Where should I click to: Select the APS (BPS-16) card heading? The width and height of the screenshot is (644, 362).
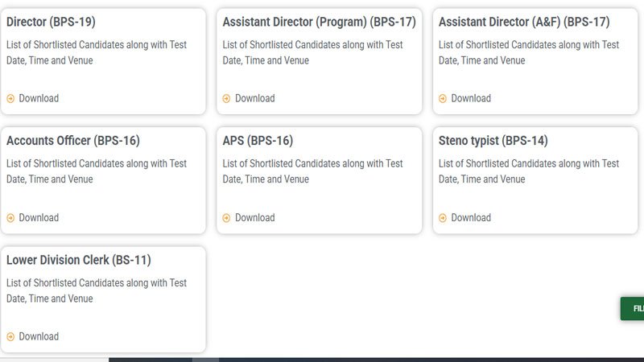coord(258,141)
